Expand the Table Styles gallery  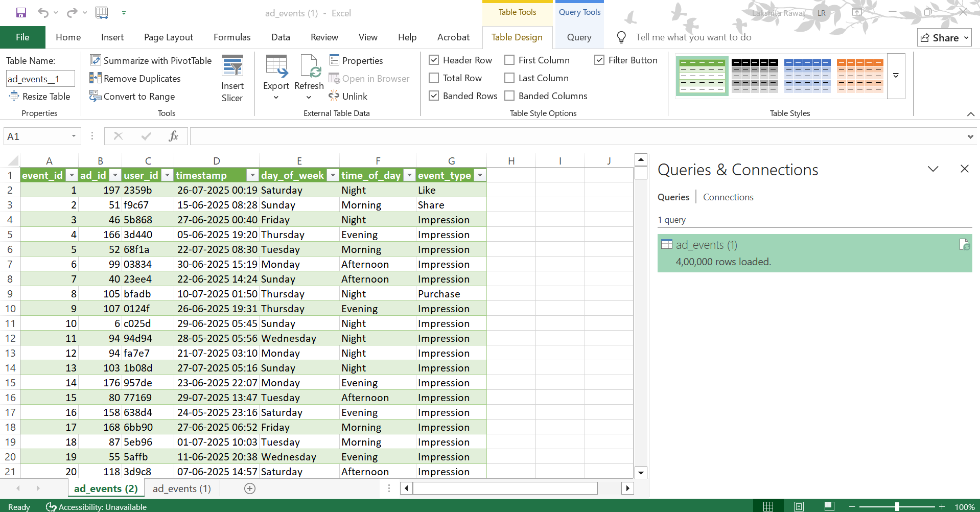click(896, 76)
